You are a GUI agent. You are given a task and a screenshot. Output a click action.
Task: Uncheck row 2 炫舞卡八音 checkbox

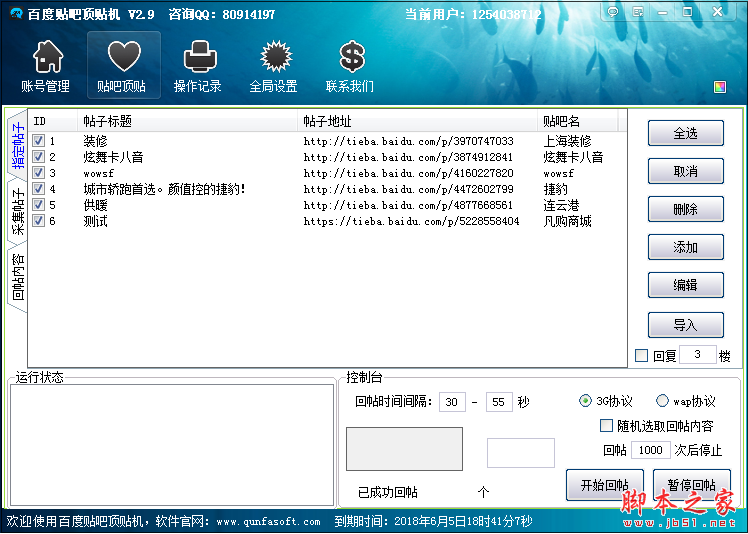pyautogui.click(x=39, y=157)
